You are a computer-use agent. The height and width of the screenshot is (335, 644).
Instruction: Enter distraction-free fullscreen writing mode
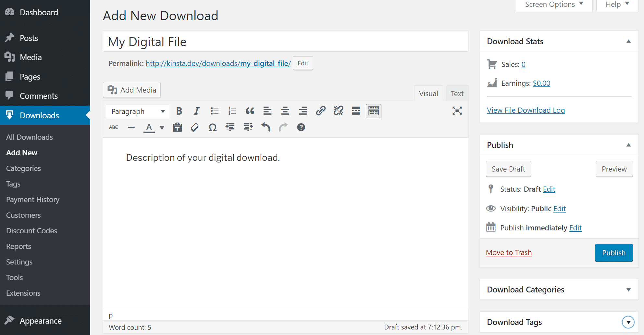click(457, 111)
